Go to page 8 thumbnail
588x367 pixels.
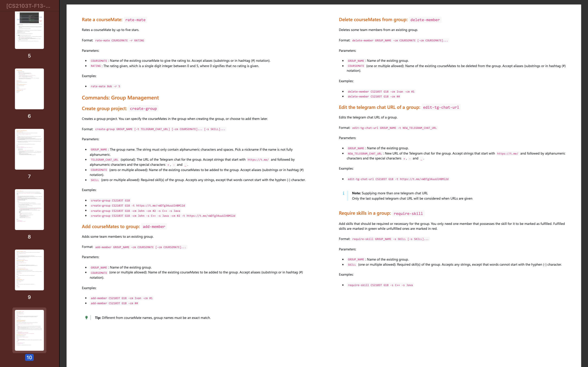click(29, 209)
